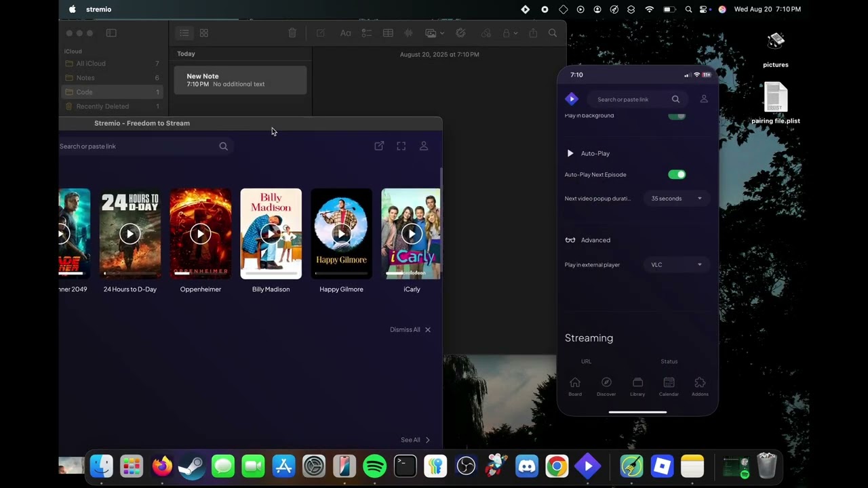Select the Code folder in sidebar
868x488 pixels.
(x=112, y=91)
